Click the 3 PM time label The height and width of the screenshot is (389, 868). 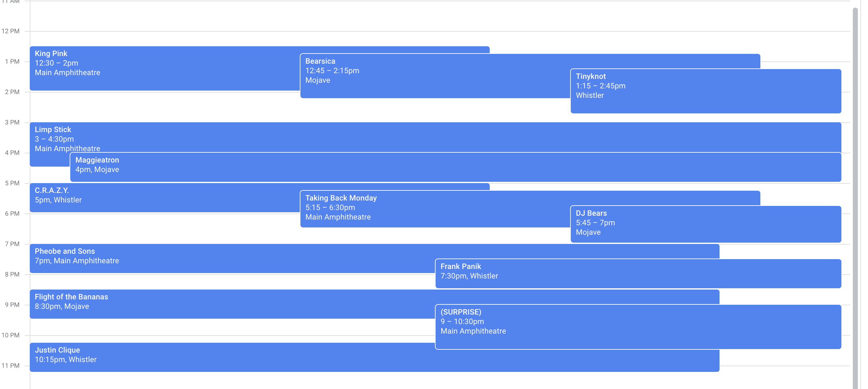tap(12, 122)
